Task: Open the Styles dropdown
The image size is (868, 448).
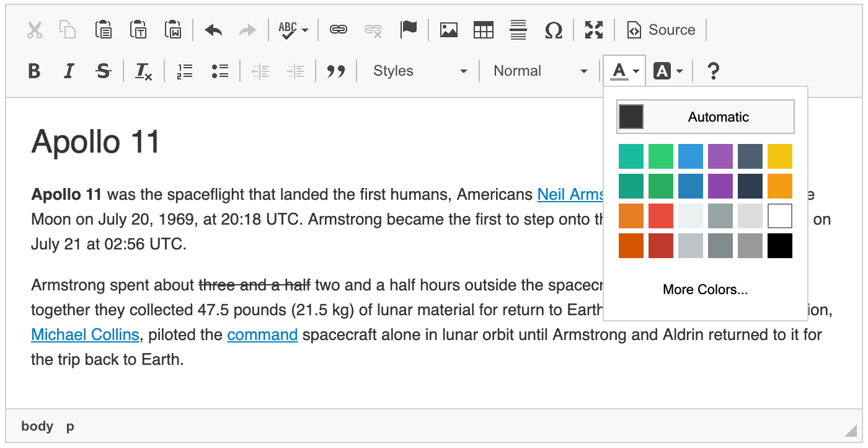Action: pos(420,71)
